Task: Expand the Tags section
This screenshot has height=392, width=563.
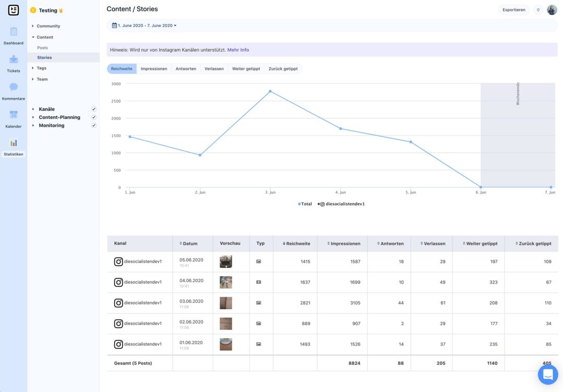Action: 41,68
